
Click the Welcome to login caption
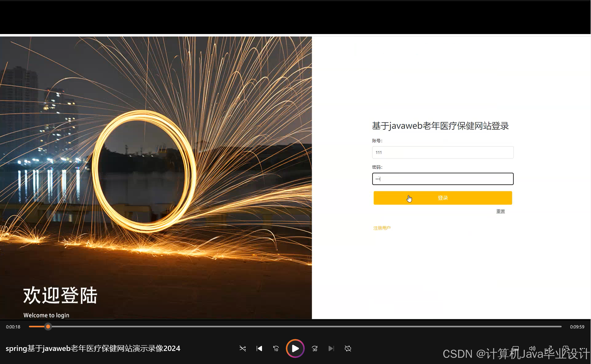(x=46, y=315)
